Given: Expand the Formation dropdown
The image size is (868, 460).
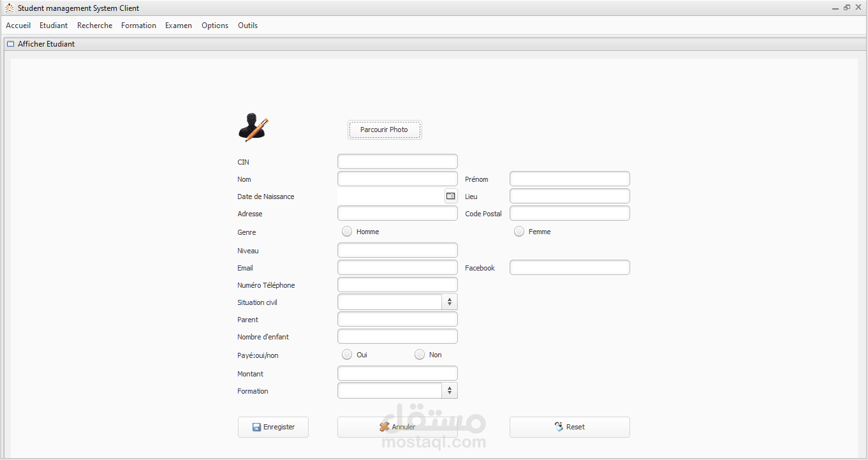Looking at the screenshot, I should click(450, 390).
